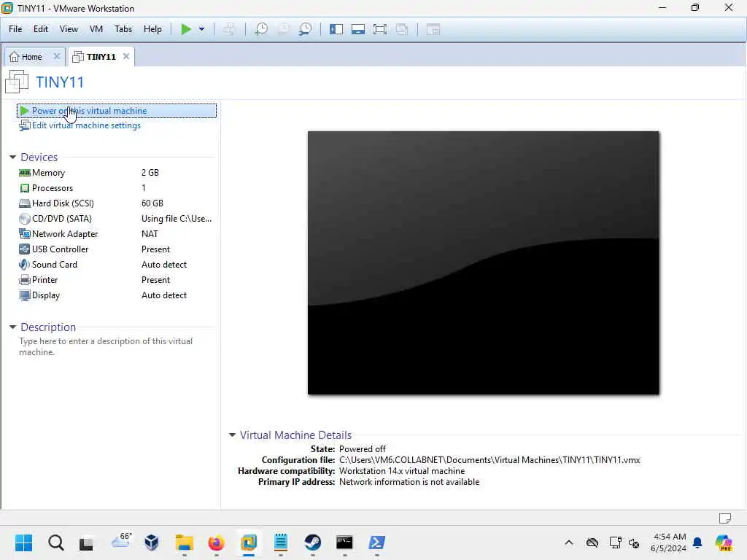Click the black VM preview screen

coord(483,262)
